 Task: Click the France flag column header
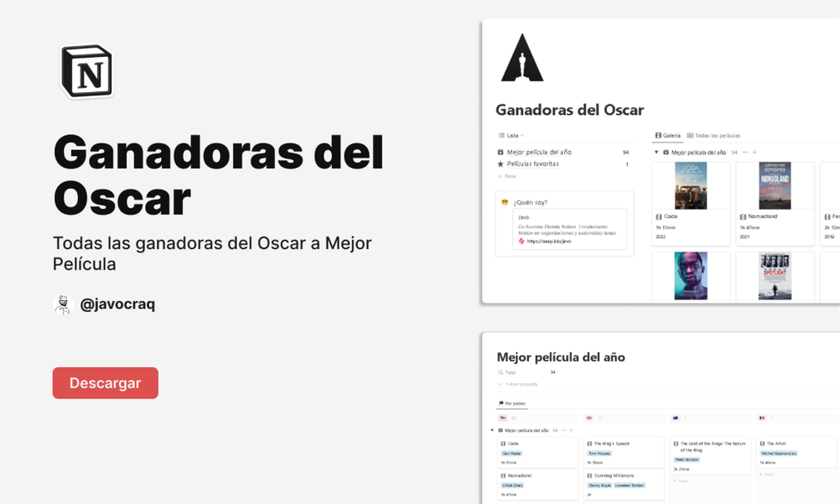[761, 418]
